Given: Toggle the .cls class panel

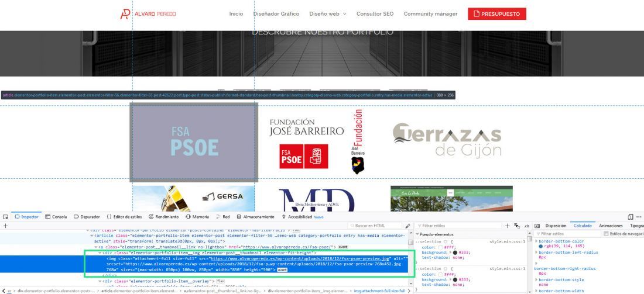Looking at the screenshot, I should (x=526, y=226).
